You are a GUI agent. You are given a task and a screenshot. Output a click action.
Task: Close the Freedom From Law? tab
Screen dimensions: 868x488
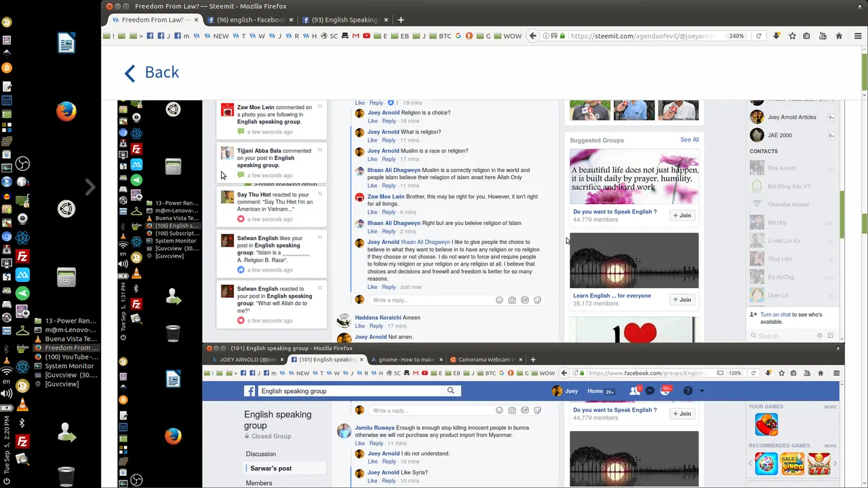(197, 20)
